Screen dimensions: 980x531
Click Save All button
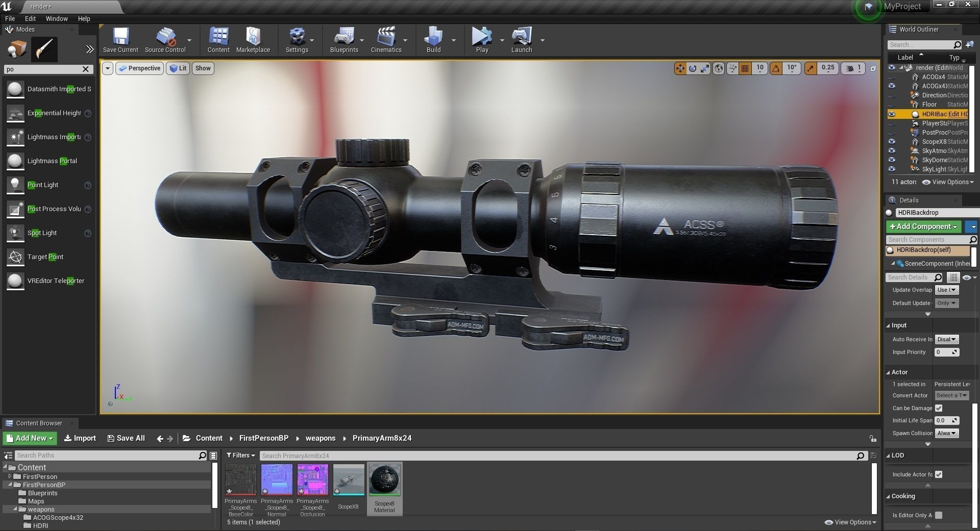click(x=126, y=438)
